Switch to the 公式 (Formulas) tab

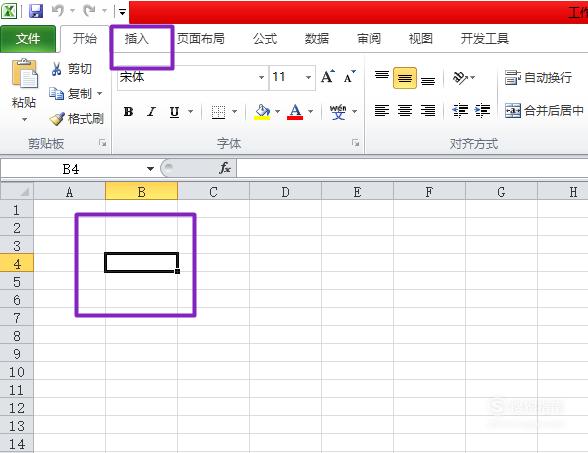[x=265, y=39]
